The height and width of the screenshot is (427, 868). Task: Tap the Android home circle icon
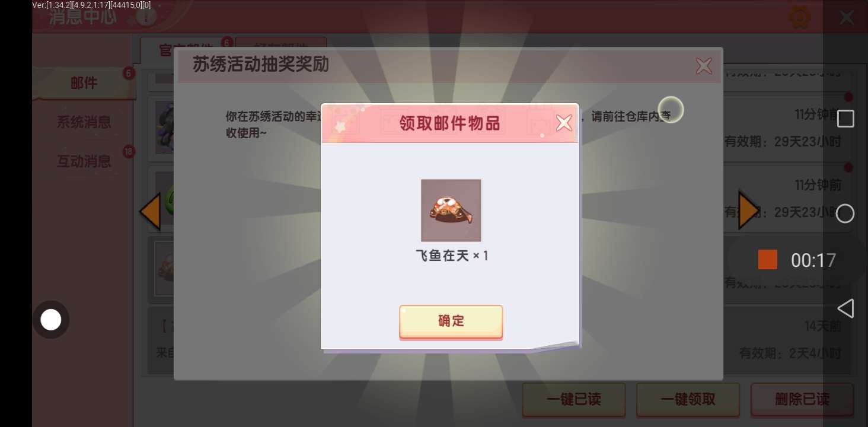tap(845, 213)
